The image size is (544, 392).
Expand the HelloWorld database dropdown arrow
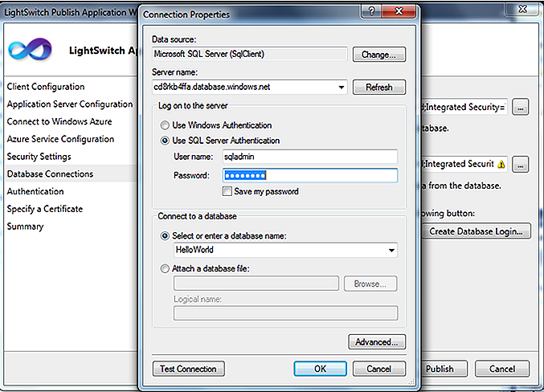[391, 250]
